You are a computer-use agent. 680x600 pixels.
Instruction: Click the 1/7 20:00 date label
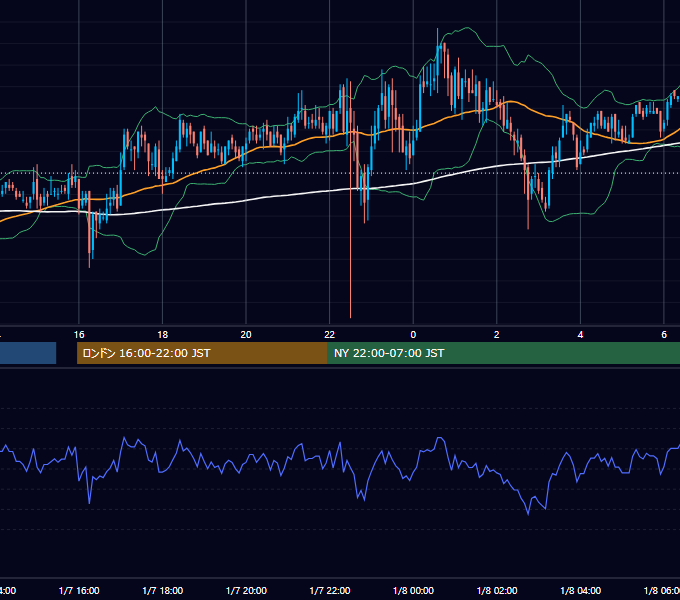pos(246,590)
